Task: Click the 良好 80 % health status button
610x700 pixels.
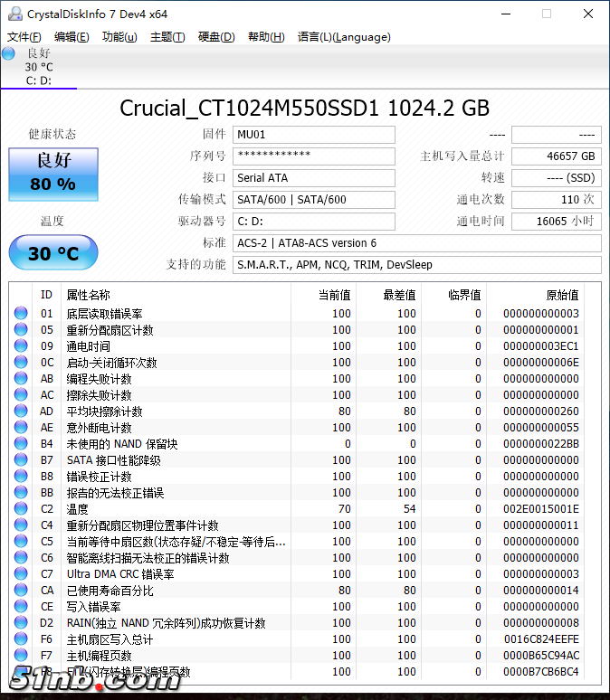Action: coord(53,174)
